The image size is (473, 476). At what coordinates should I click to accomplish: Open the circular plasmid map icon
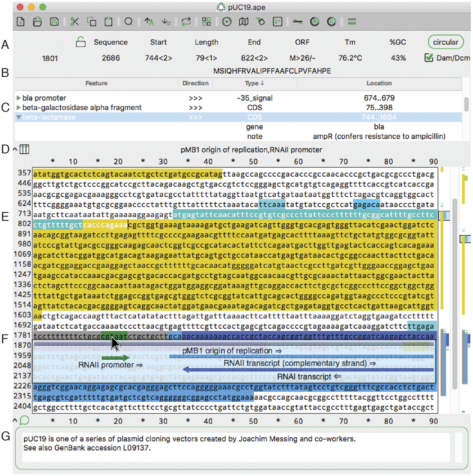tap(227, 22)
